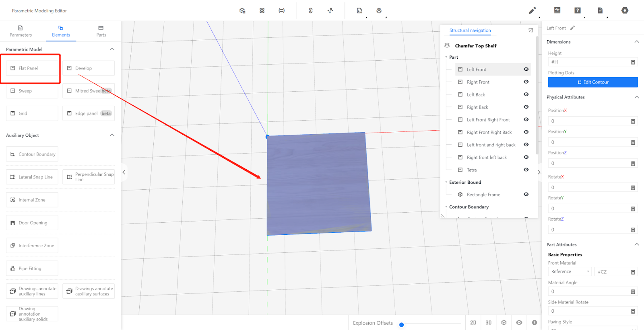Viewport: 644px width, 330px height.
Task: Rename part using pencil icon beside Left Front
Action: point(572,28)
